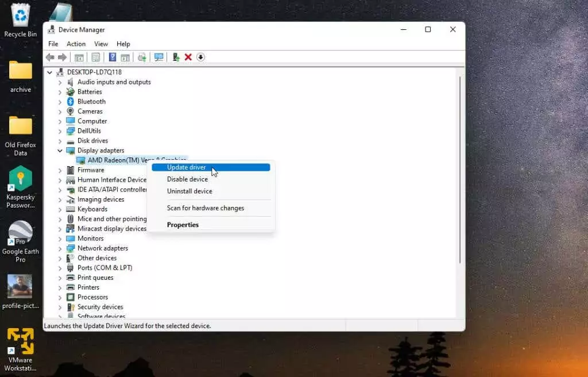Choose Properties from the context menu
588x377 pixels.
(183, 225)
